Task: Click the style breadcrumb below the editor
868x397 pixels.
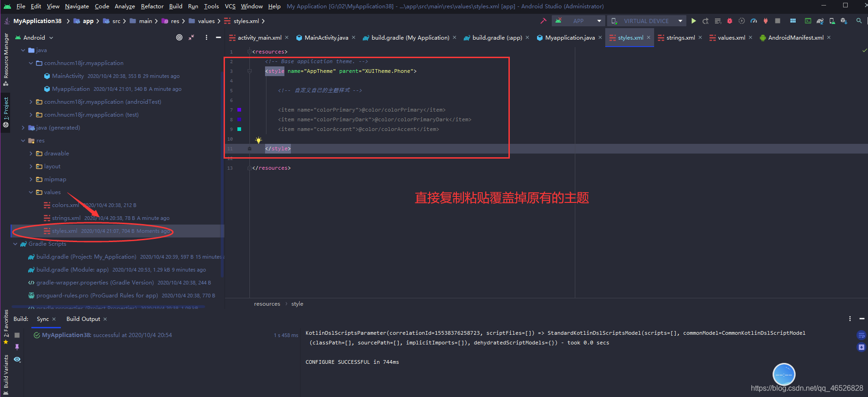Action: pos(297,303)
